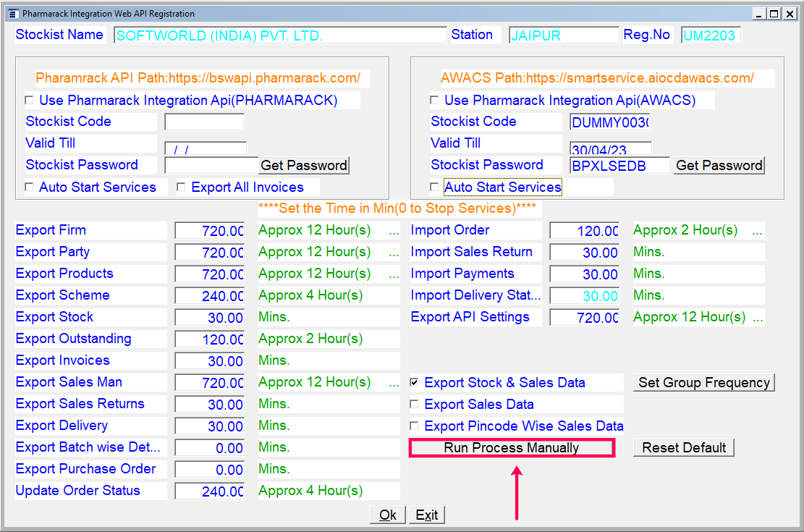Click Approx 2 Hour(s) beside Import Order
Image resolution: width=804 pixels, height=532 pixels.
click(685, 230)
